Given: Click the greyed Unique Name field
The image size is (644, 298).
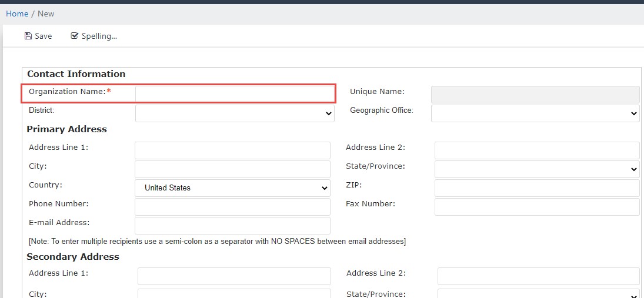Looking at the screenshot, I should [535, 95].
